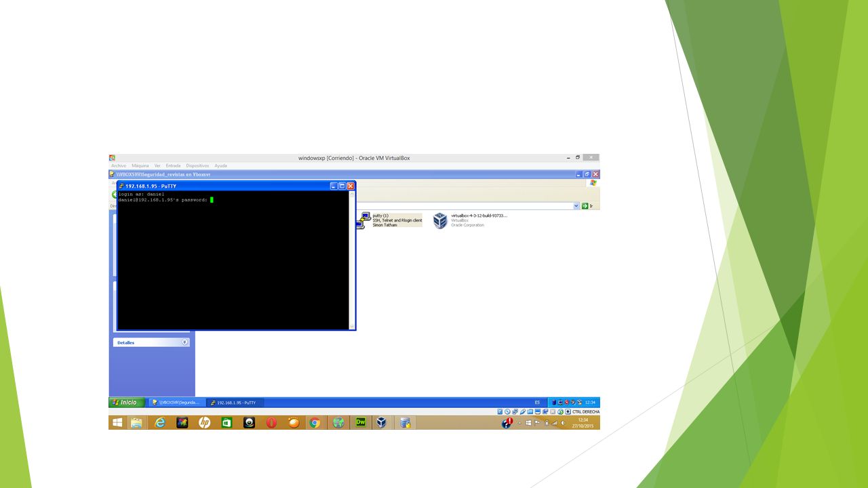Click the CTRL DERECHA host key indicator
Viewport: 868px width, 488px height.
585,411
